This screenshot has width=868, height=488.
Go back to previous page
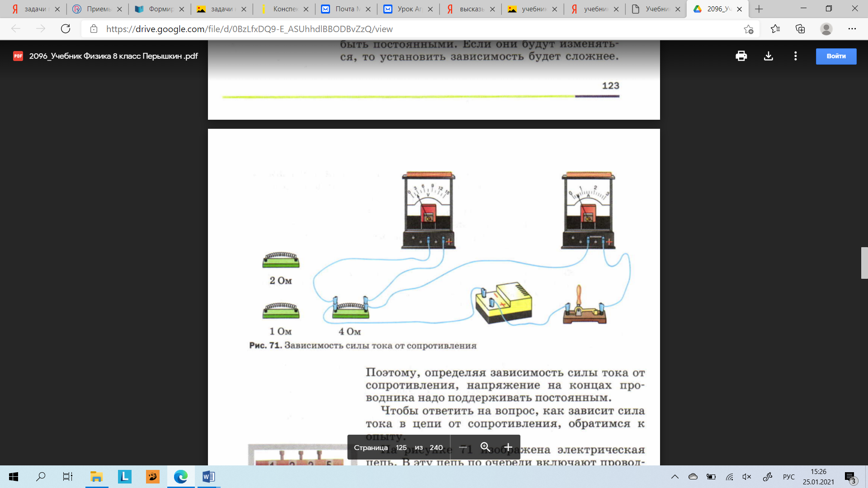click(16, 29)
